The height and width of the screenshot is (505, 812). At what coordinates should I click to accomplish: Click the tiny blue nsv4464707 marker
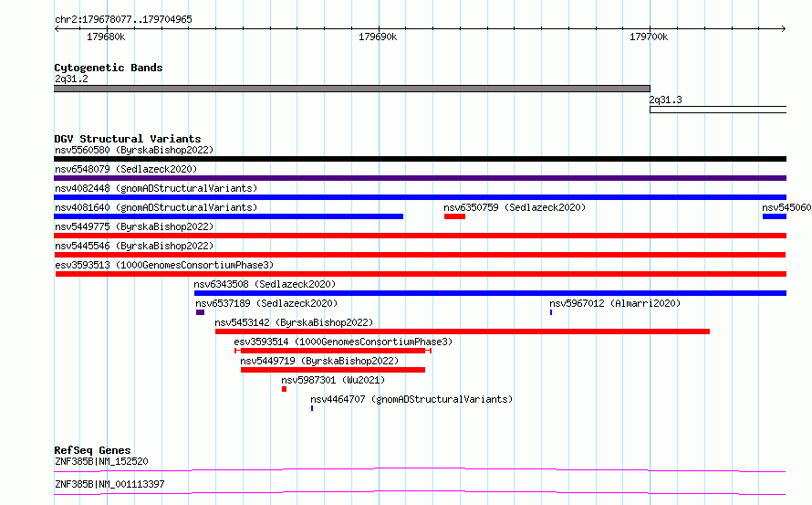312,408
